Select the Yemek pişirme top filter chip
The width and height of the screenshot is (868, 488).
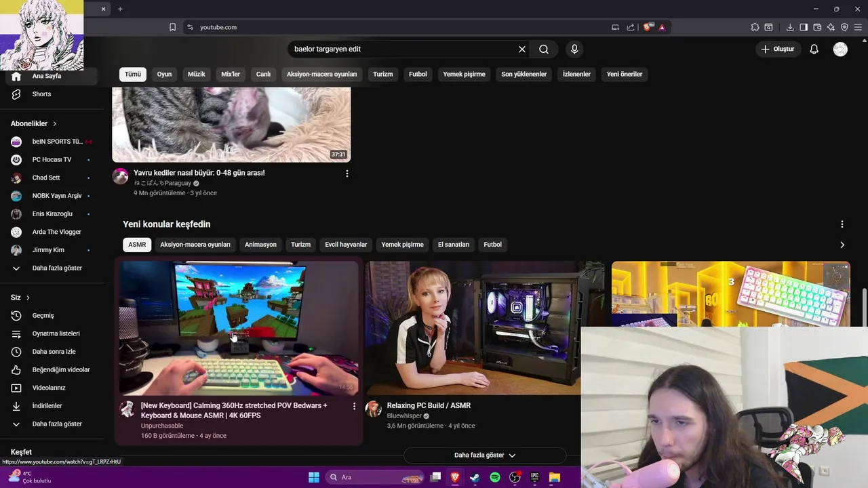465,74
